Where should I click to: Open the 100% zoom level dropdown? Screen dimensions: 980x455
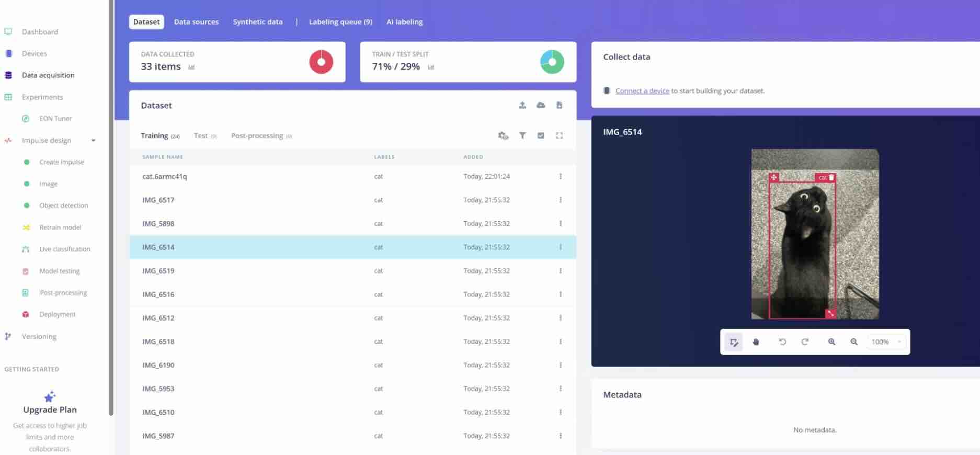click(x=886, y=342)
